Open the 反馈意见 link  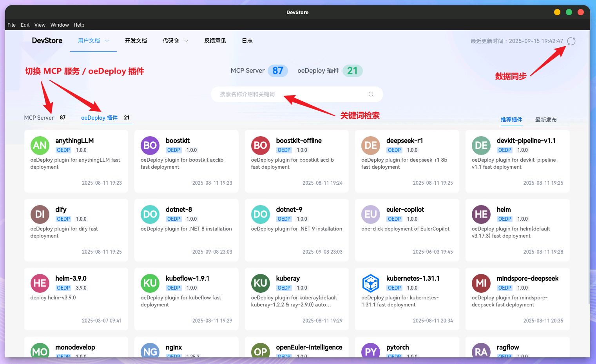click(215, 41)
